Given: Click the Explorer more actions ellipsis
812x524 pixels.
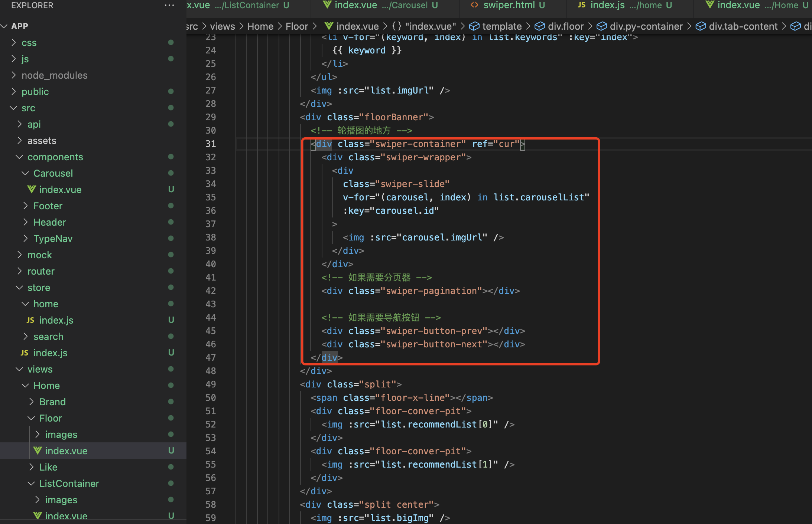Looking at the screenshot, I should tap(169, 5).
